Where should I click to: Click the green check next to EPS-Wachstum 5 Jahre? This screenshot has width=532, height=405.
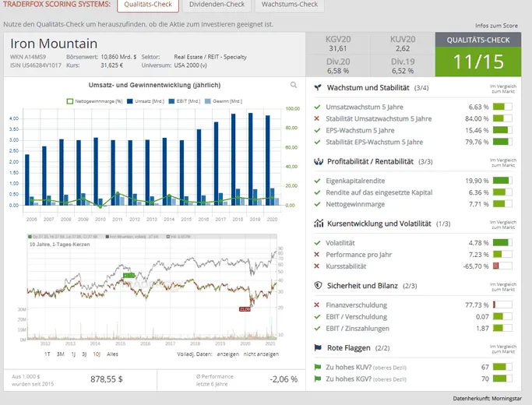[x=317, y=130]
